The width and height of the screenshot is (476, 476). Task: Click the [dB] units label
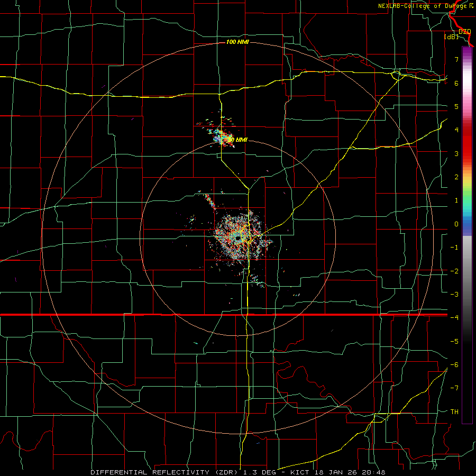click(x=452, y=37)
